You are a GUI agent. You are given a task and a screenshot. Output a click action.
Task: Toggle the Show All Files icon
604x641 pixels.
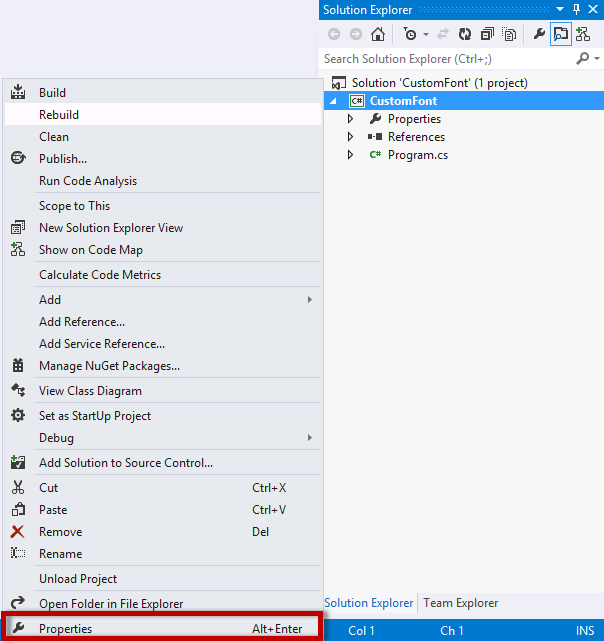(x=509, y=34)
